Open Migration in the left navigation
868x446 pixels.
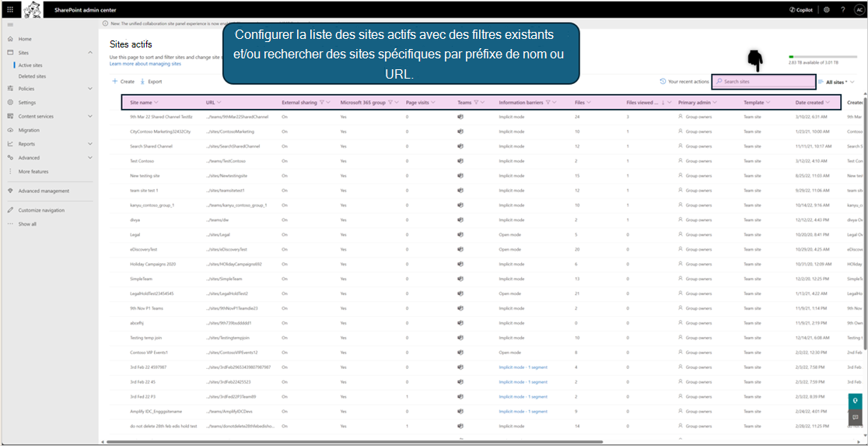(29, 130)
